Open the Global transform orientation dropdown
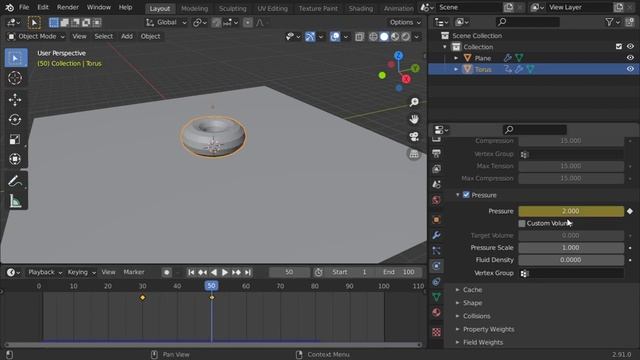 tap(167, 22)
